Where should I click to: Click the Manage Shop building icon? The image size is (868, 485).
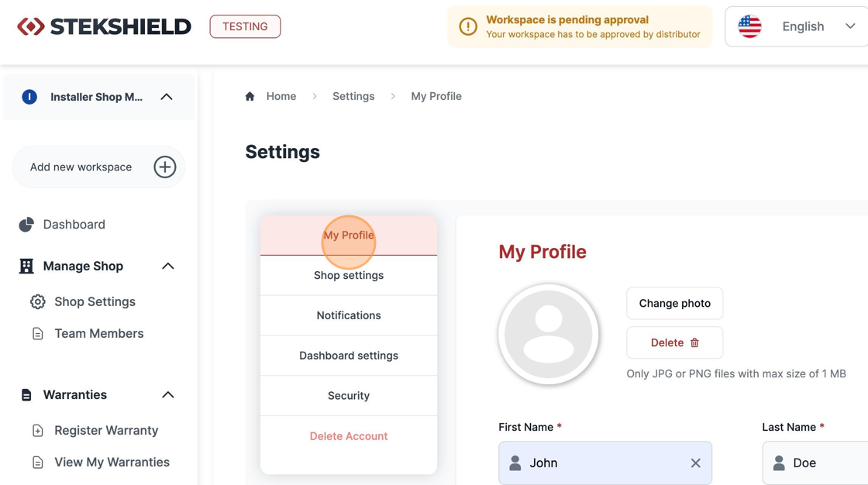[x=26, y=267]
